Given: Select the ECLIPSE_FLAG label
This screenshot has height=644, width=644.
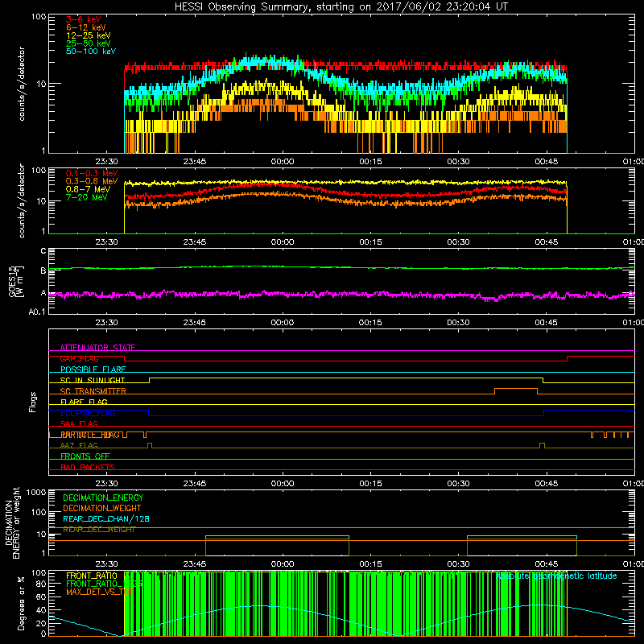Looking at the screenshot, I should click(x=88, y=413).
